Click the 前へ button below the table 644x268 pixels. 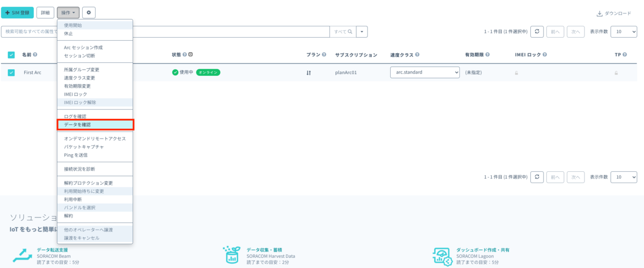click(x=555, y=177)
